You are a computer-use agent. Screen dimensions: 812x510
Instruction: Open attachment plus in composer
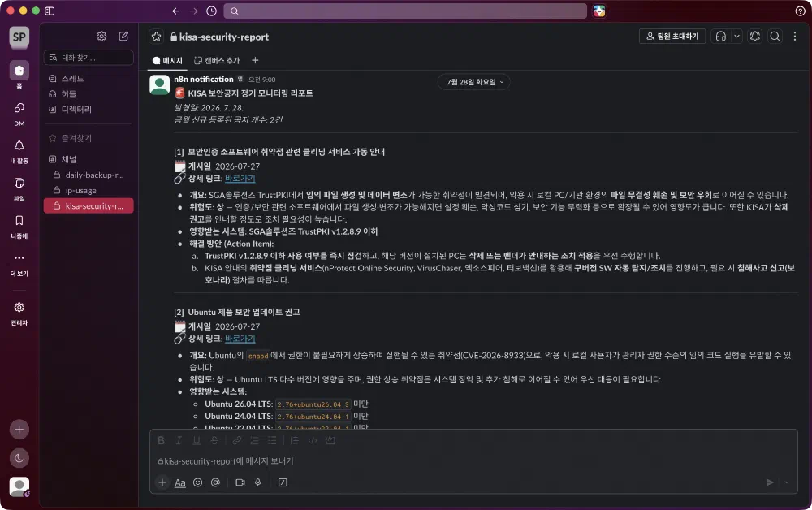(x=162, y=482)
